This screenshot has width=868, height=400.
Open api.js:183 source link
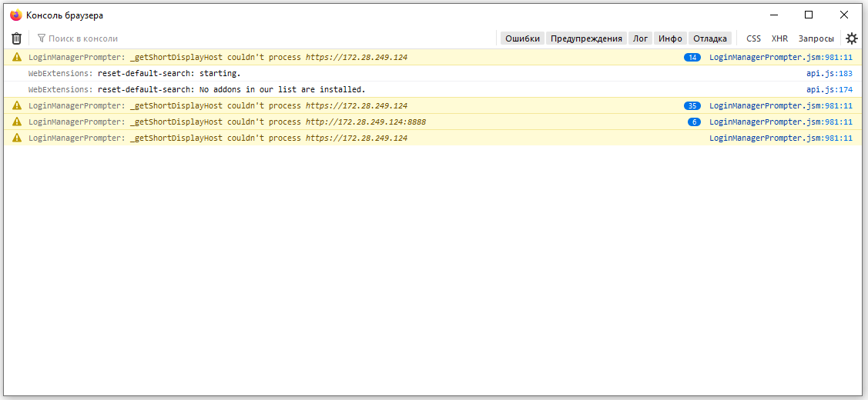point(829,74)
